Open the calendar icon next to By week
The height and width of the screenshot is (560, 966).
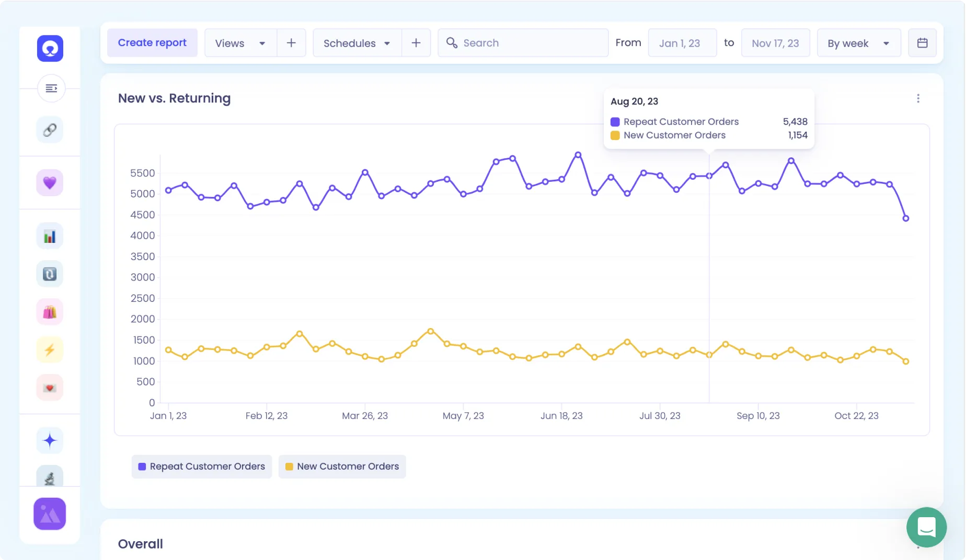click(x=923, y=43)
